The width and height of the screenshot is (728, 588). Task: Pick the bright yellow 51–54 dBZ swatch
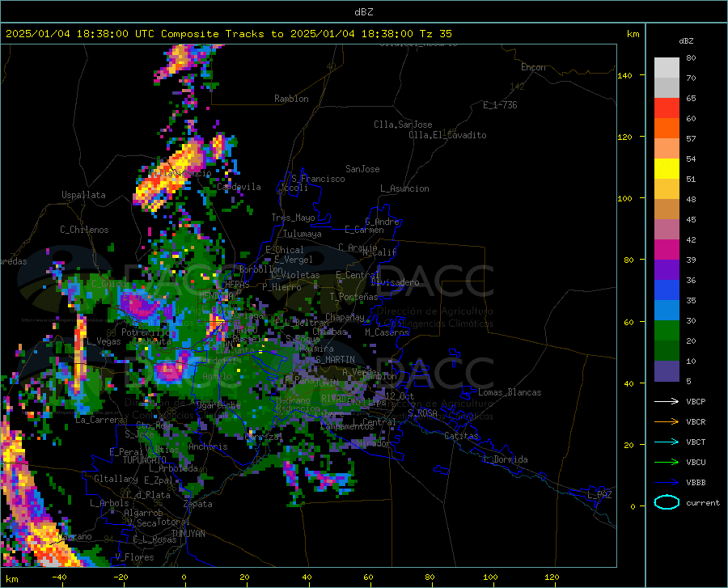[667, 169]
